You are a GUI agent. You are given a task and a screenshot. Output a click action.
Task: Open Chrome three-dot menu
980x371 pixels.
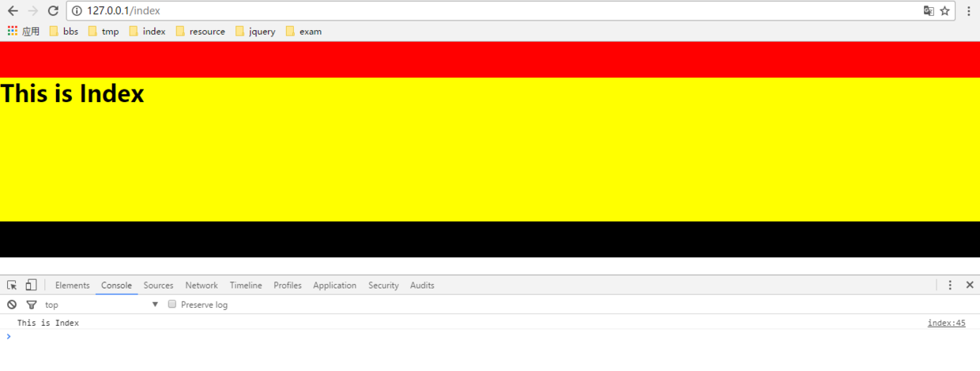(969, 11)
